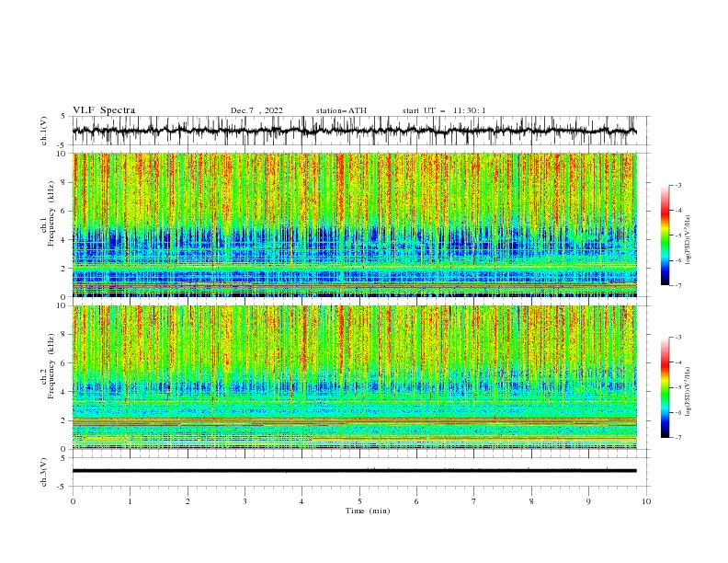Click the 6 kHz tick on ch.2 frequency axis
This screenshot has height=563, width=728.
tap(64, 363)
